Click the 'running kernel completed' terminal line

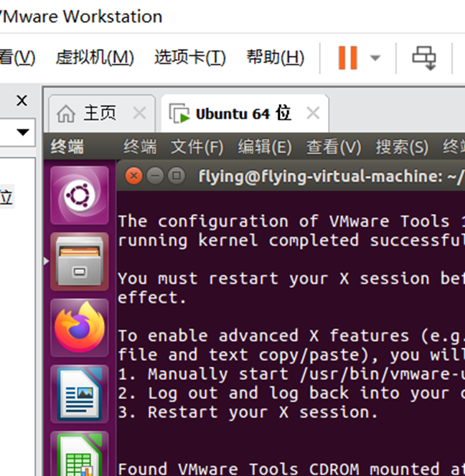pos(291,241)
